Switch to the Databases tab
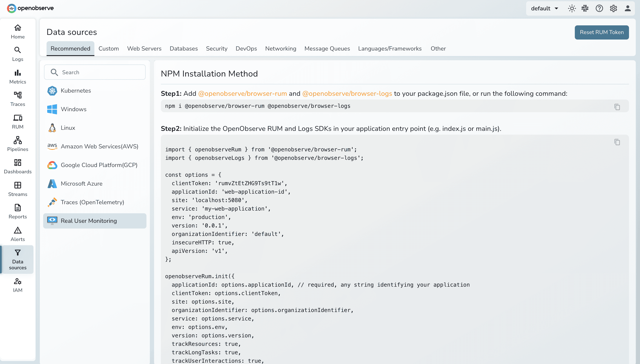This screenshot has width=640, height=364. coord(183,48)
